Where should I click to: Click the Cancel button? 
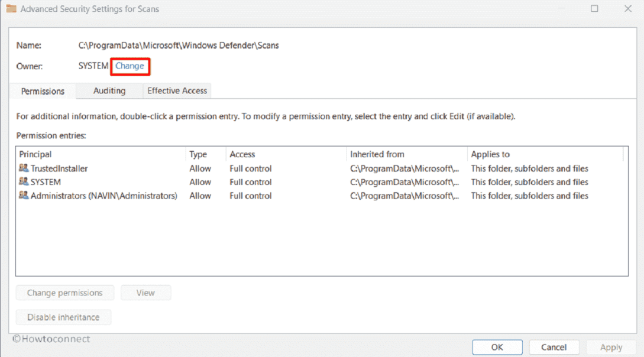(x=554, y=347)
